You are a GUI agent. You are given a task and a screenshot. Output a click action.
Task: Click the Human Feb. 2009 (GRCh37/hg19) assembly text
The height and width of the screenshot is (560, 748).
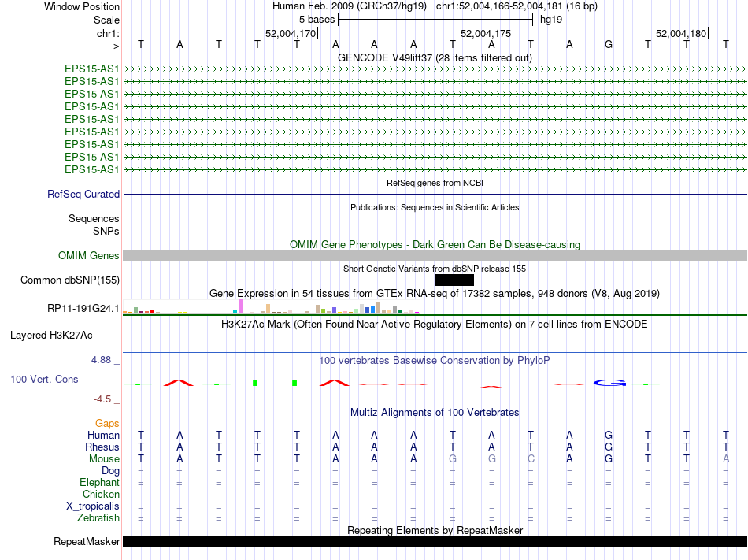coord(349,6)
